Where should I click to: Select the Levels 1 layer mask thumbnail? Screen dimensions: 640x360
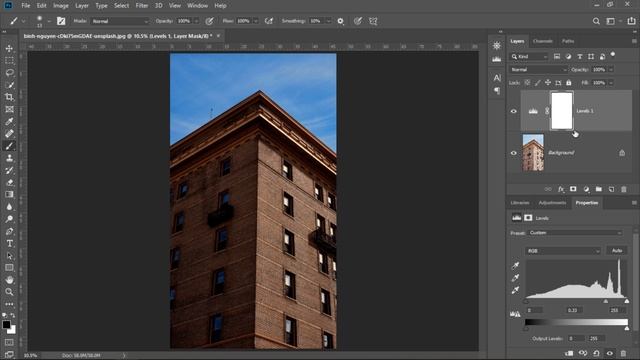[562, 111]
